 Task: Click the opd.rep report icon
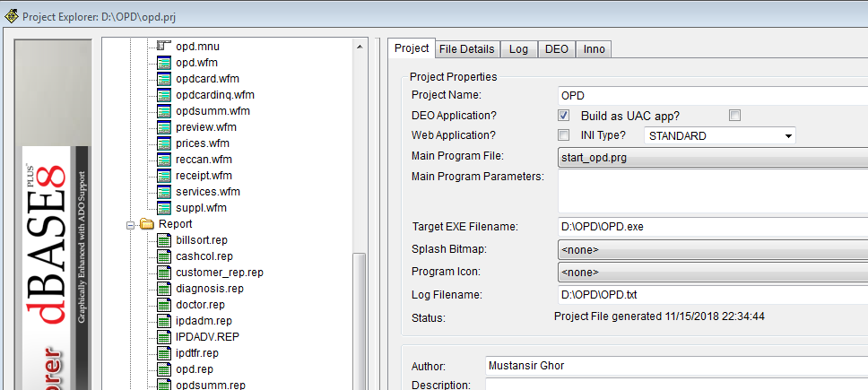coord(164,369)
